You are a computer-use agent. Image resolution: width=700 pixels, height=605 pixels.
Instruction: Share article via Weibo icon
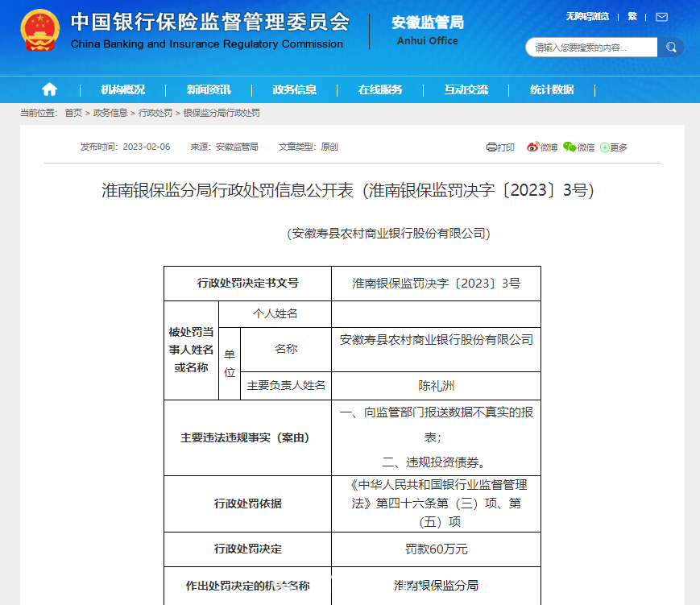[x=532, y=147]
